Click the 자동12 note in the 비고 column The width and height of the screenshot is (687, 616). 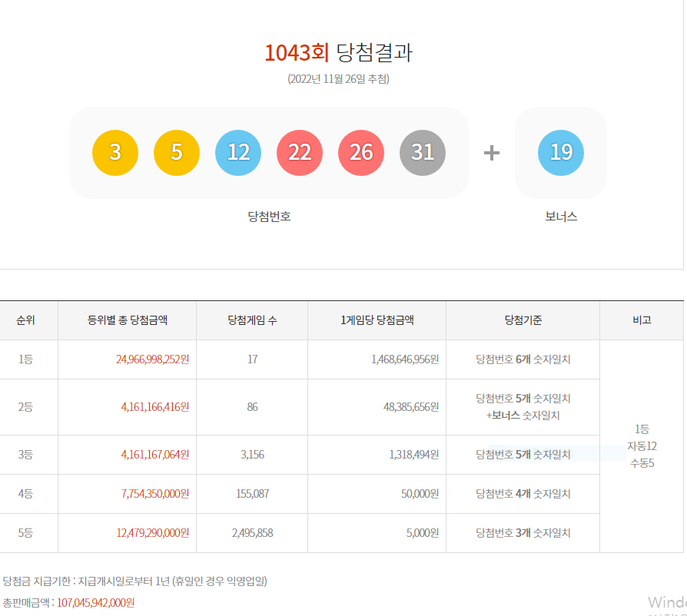(642, 446)
